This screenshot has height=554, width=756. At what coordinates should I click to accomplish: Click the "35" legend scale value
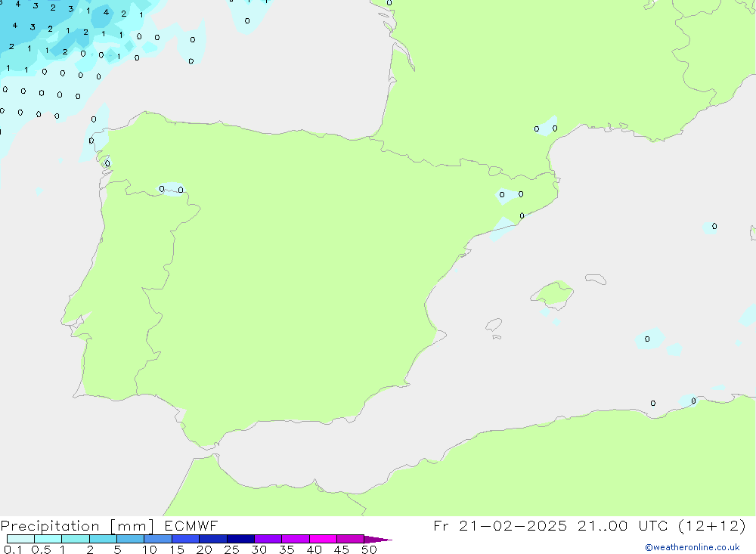[287, 549]
